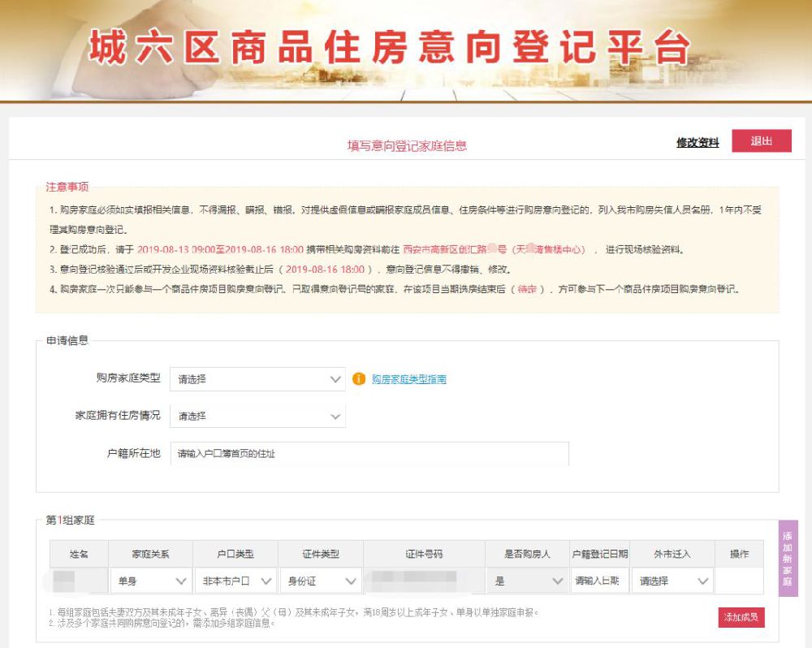The image size is (812, 648).
Task: Open the 外市迁入 dropdown
Action: pyautogui.click(x=672, y=581)
